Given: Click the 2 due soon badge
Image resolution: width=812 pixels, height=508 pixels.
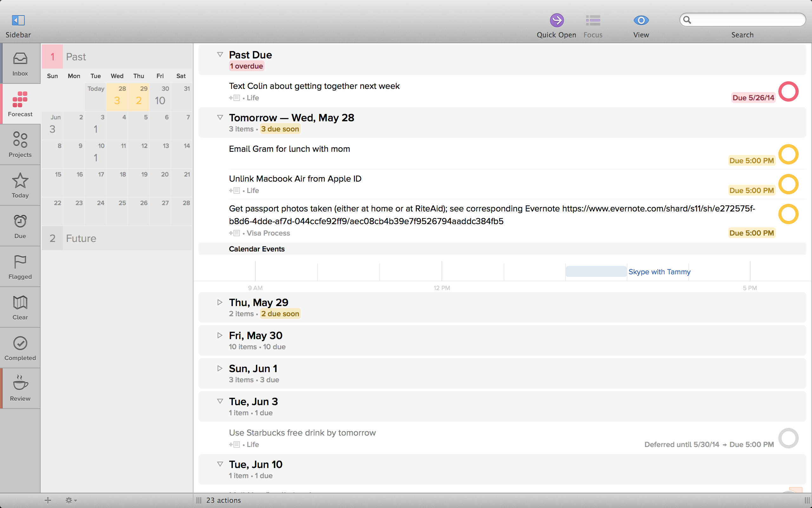Looking at the screenshot, I should [x=280, y=314].
